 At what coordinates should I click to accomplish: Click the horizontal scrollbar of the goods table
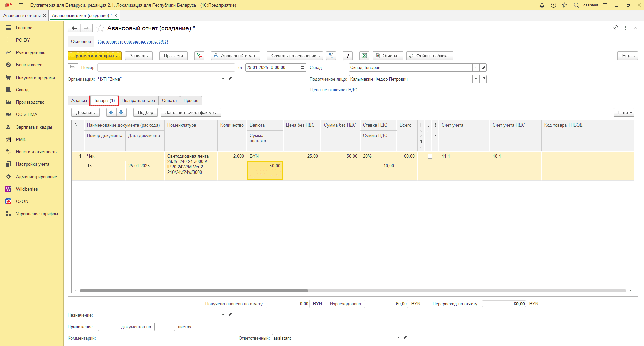point(194,291)
